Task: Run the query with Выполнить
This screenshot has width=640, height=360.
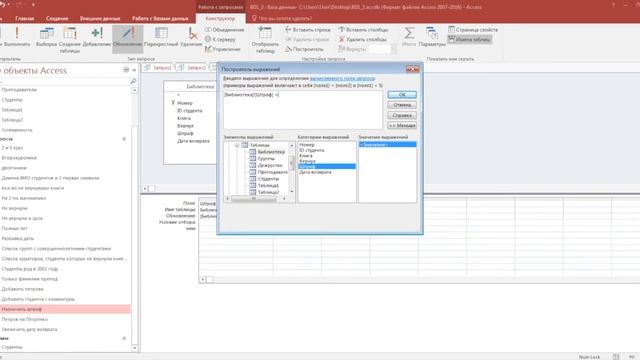Action: (x=16, y=38)
